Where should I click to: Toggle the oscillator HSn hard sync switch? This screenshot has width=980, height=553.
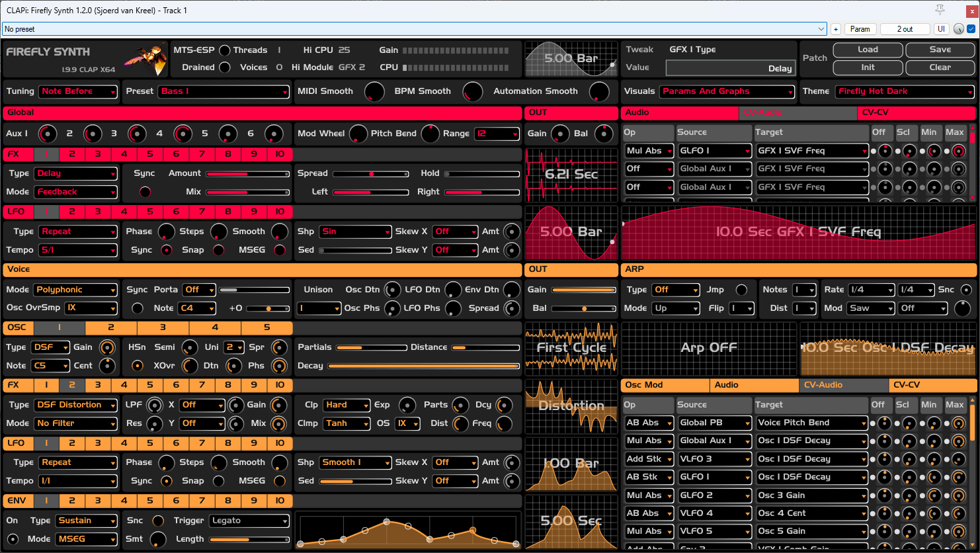pyautogui.click(x=138, y=366)
